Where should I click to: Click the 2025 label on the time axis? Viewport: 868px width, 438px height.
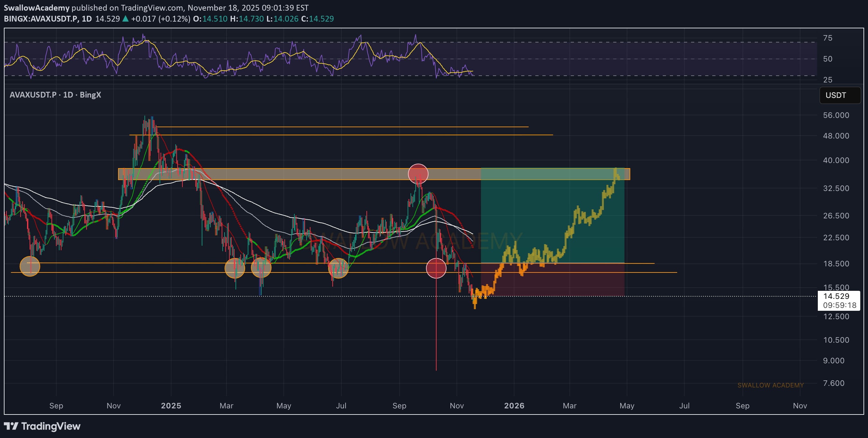click(x=171, y=405)
